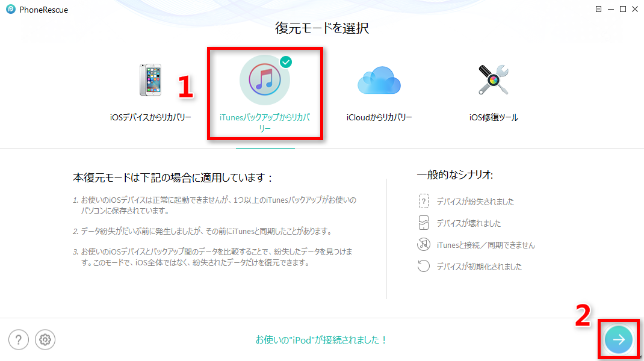Select the iTunes backup music note icon
This screenshot has width=644, height=361.
(x=265, y=80)
